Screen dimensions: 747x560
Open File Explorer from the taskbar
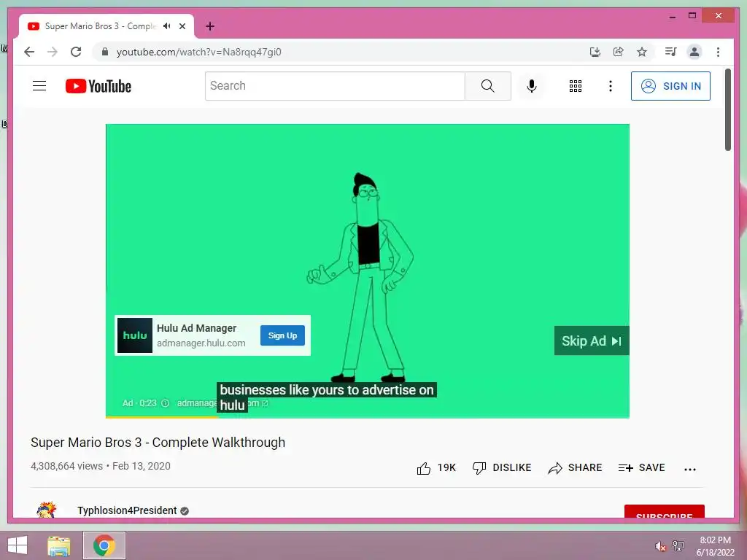pyautogui.click(x=59, y=545)
